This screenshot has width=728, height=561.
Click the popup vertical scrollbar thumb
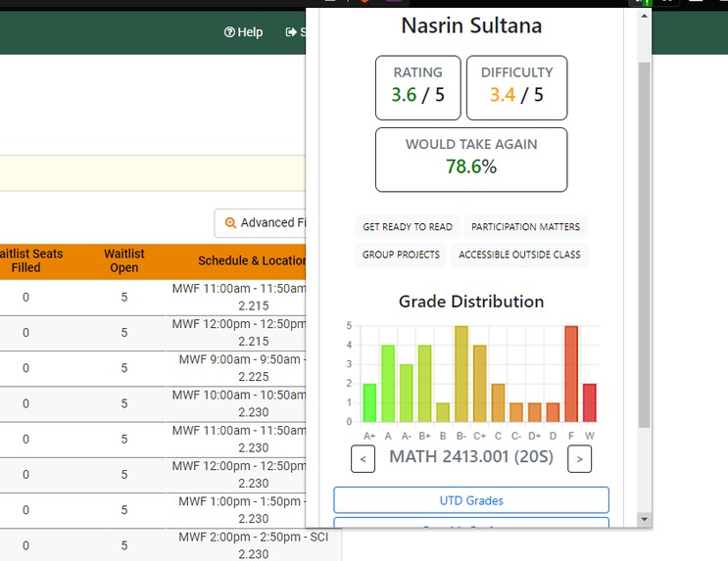[x=644, y=245]
